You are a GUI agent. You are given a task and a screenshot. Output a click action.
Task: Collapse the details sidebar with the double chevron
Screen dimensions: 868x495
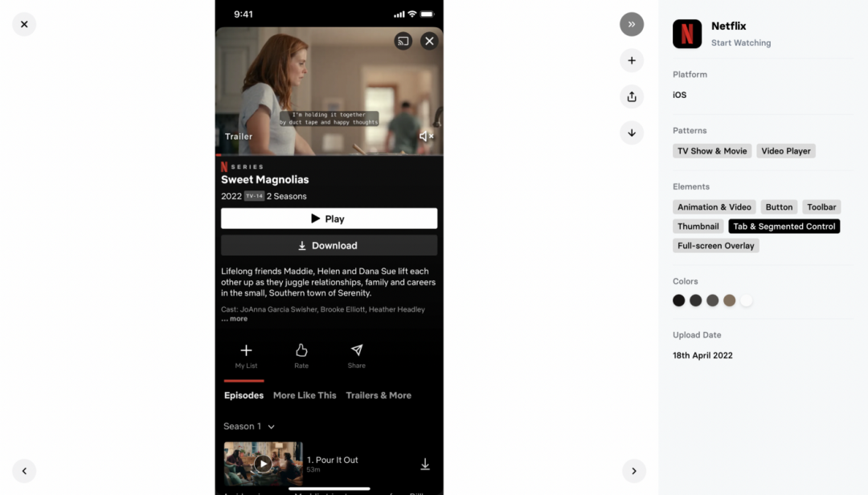pyautogui.click(x=632, y=24)
